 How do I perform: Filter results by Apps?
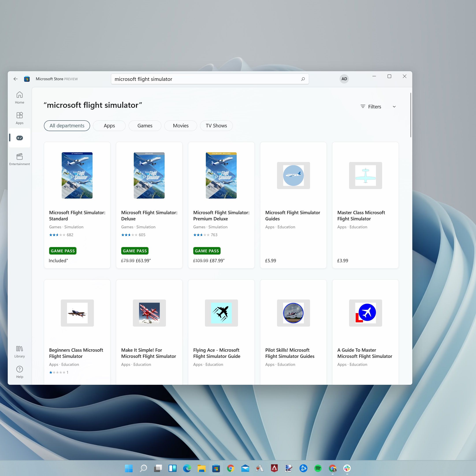pyautogui.click(x=109, y=126)
